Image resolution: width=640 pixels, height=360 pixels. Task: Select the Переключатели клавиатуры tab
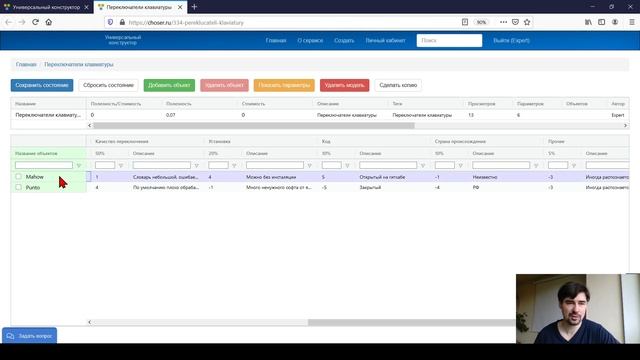coord(140,7)
